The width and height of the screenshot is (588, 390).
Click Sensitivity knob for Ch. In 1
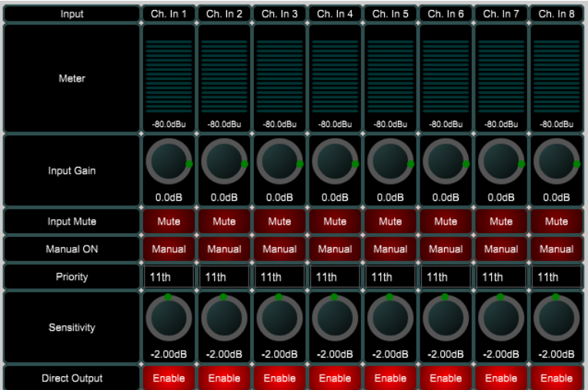point(169,318)
